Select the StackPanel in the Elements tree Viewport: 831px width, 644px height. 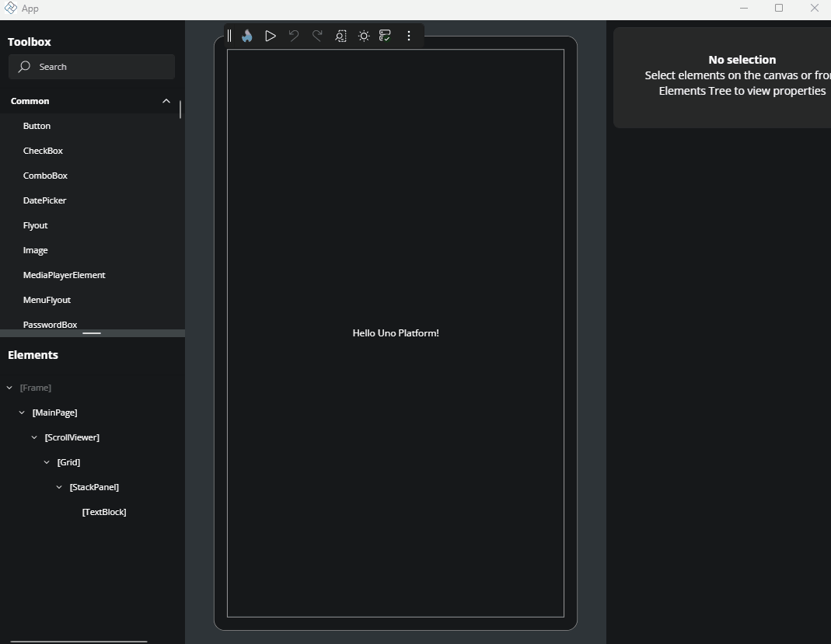click(93, 487)
